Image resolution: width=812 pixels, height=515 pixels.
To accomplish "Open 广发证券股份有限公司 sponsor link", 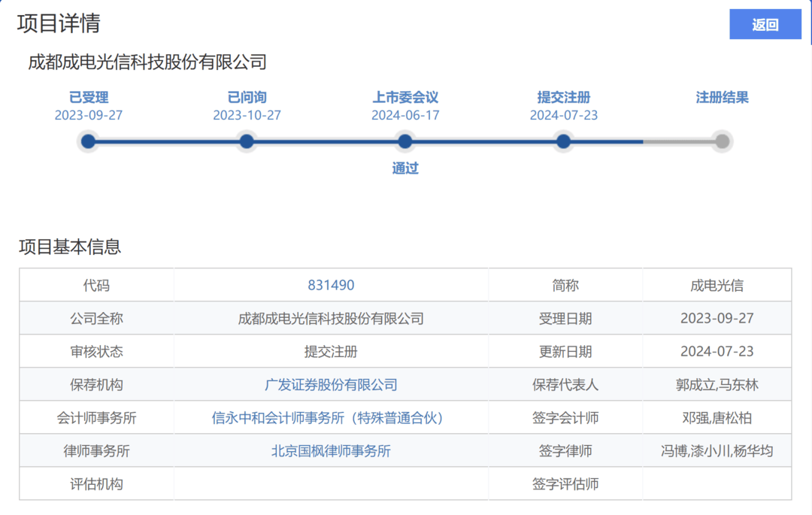I will click(331, 385).
